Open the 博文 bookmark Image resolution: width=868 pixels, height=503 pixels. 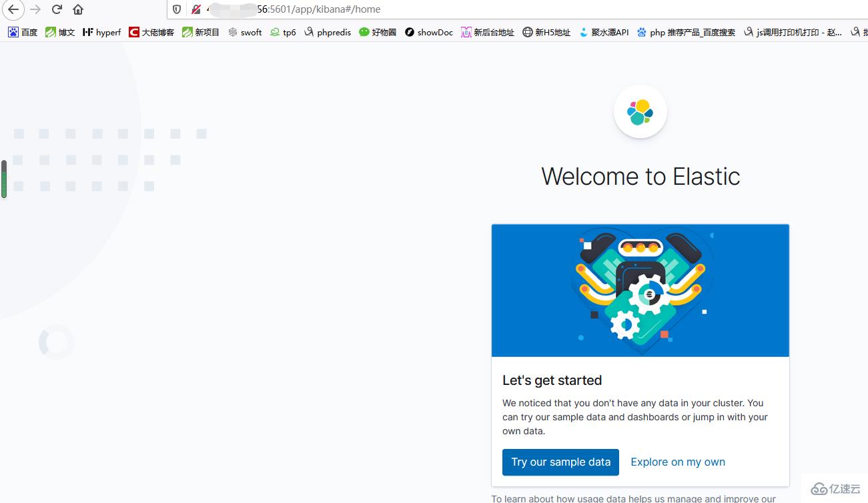pyautogui.click(x=60, y=32)
